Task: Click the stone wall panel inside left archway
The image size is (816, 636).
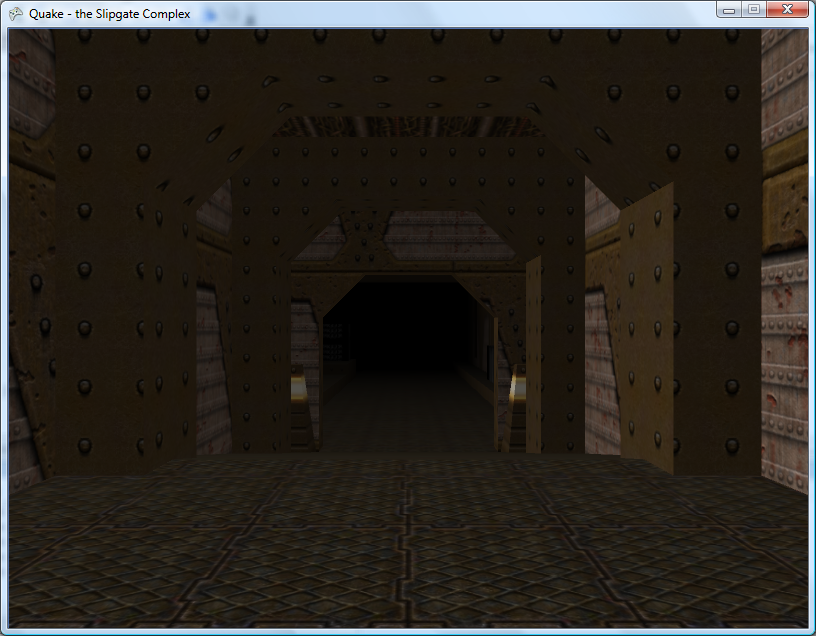Action: pyautogui.click(x=212, y=360)
